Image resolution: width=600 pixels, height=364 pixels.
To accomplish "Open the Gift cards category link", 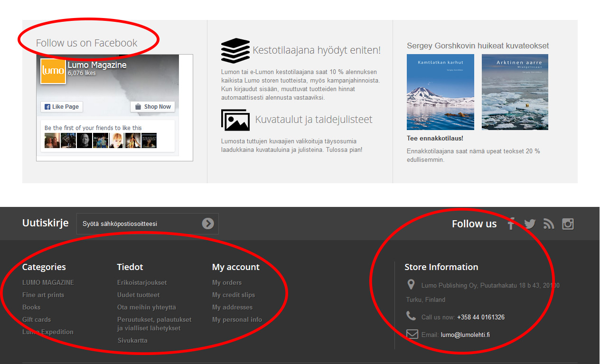I will pos(37,319).
